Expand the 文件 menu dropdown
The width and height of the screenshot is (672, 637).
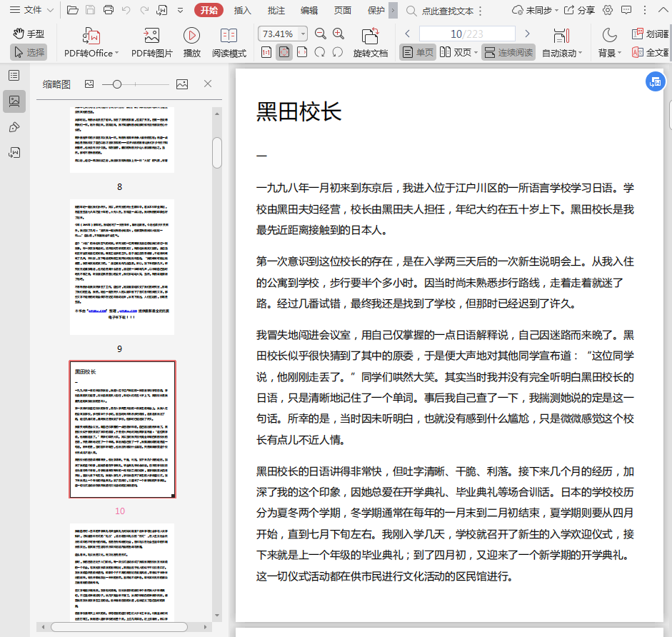coord(32,10)
